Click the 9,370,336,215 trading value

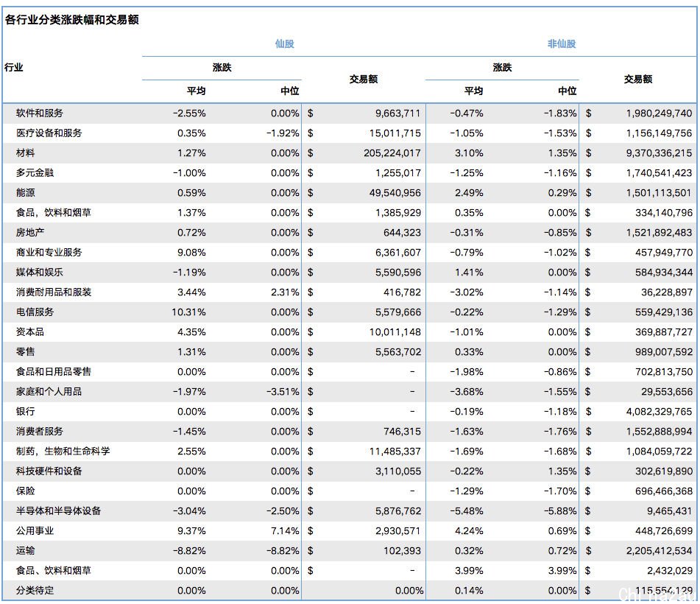click(x=659, y=152)
